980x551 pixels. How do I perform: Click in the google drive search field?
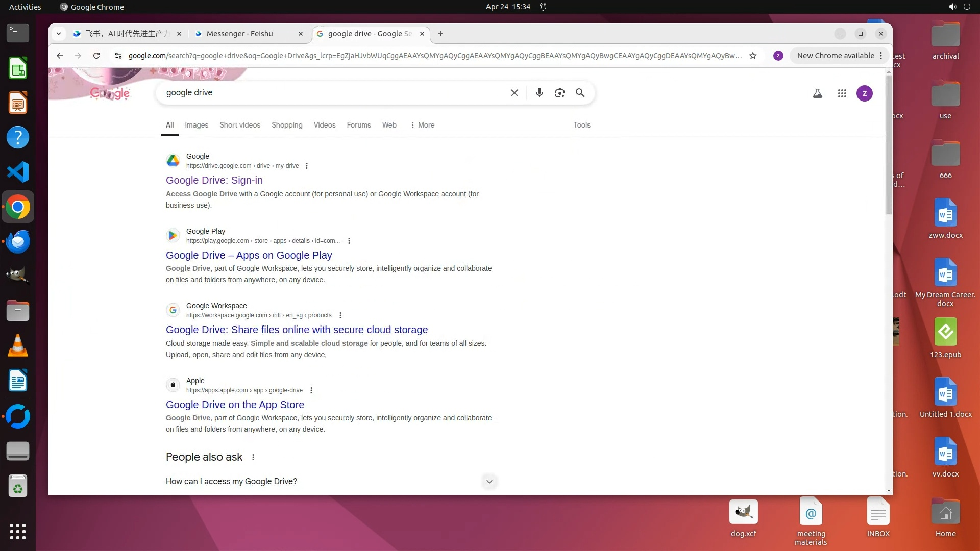tap(332, 93)
